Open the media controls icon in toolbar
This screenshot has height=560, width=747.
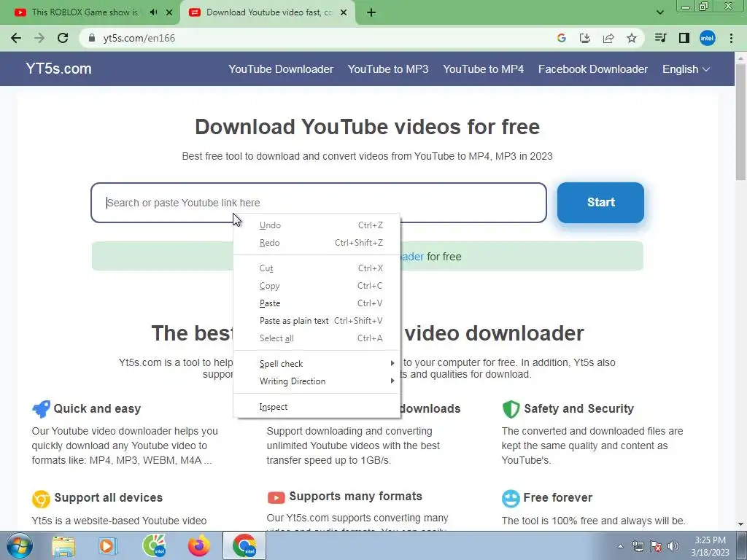[660, 38]
